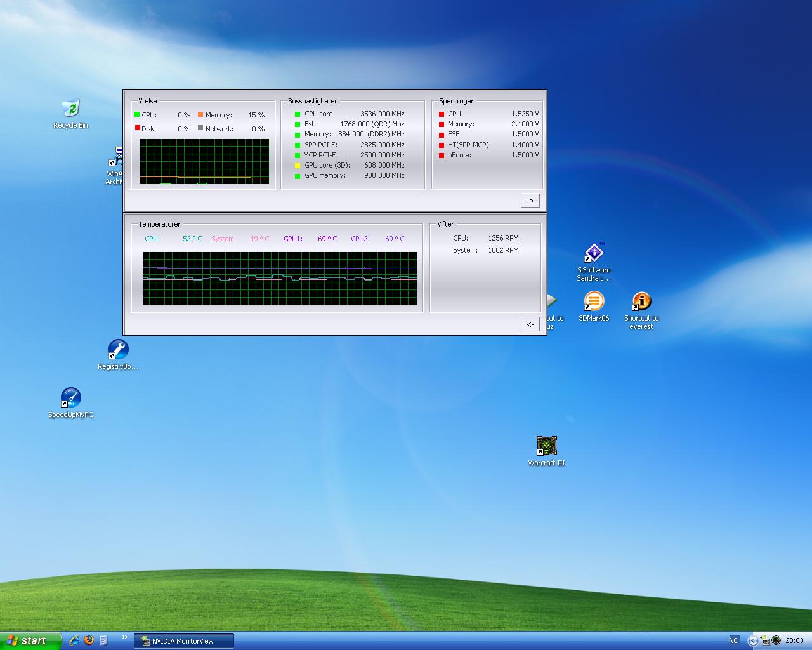Viewport: 812px width, 650px height.
Task: Click the Memory voltage 2.1000 V value
Action: [525, 124]
